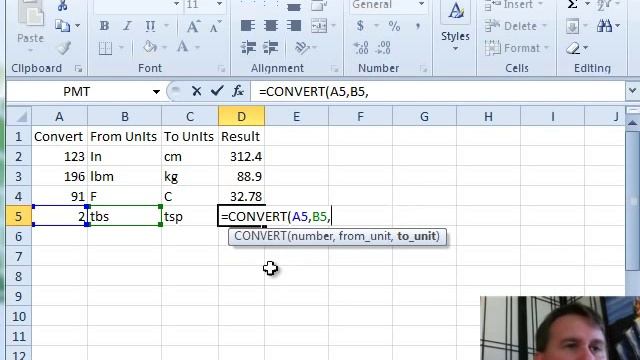Open Underline style dropdown arrow
The image size is (640, 360).
[x=166, y=26]
